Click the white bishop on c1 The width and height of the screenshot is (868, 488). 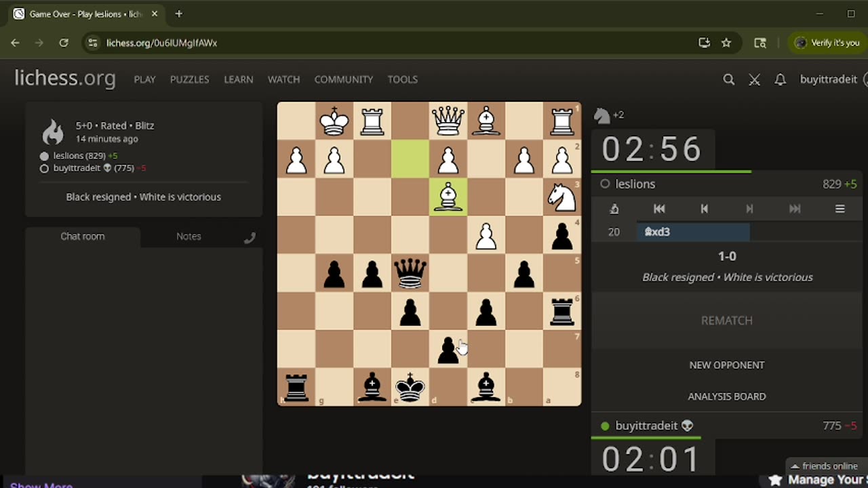pyautogui.click(x=486, y=121)
